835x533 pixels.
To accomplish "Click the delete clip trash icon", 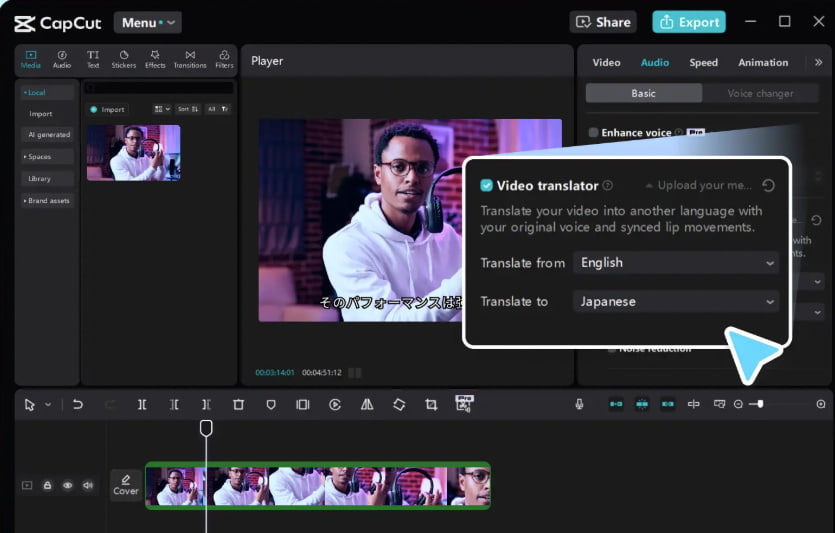I will coord(238,404).
